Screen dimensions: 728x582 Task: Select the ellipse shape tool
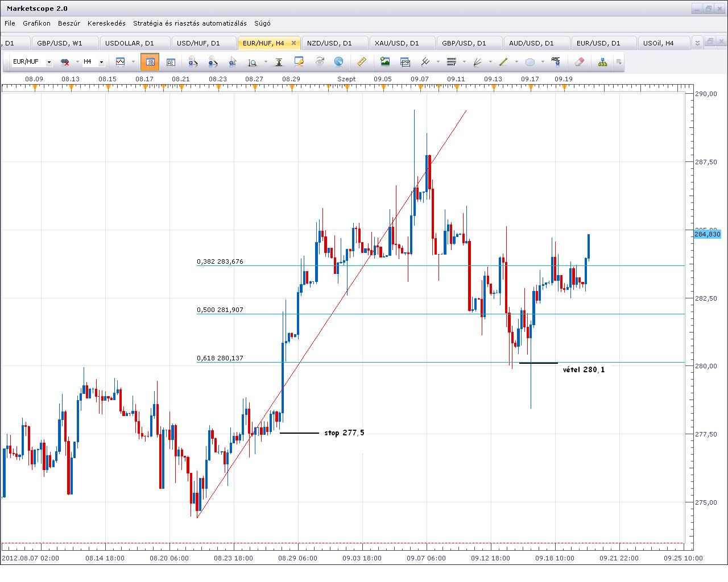530,62
